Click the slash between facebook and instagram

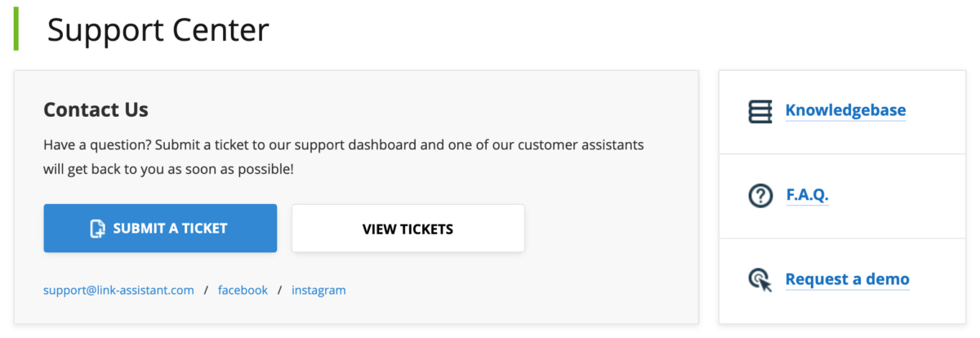pyautogui.click(x=279, y=290)
